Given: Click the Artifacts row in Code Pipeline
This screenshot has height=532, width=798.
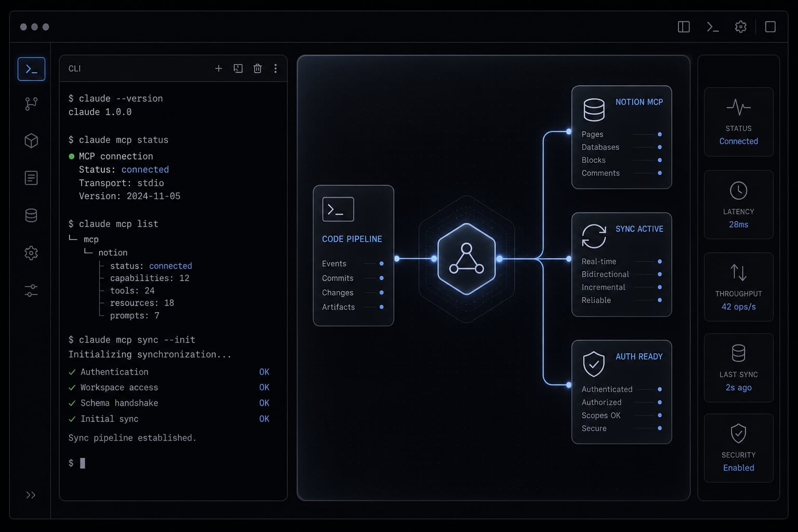Looking at the screenshot, I should 353,307.
